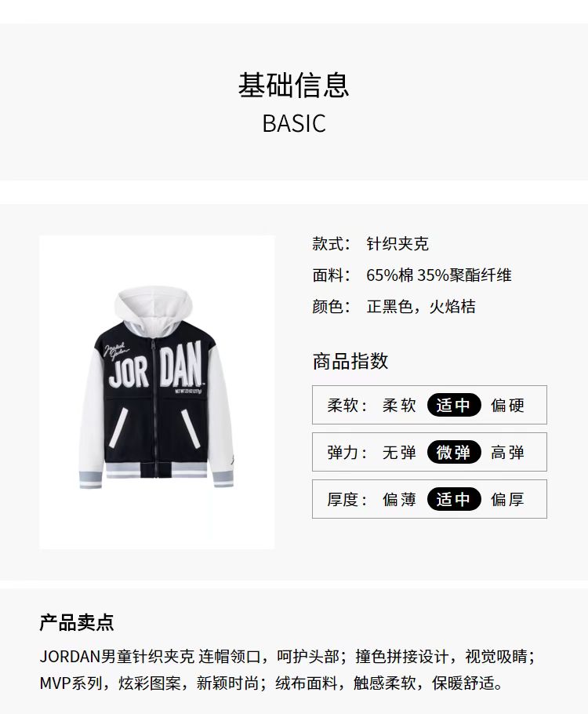The width and height of the screenshot is (588, 714).
Task: Choose the 微弹 elasticity pill
Action: coord(454,452)
